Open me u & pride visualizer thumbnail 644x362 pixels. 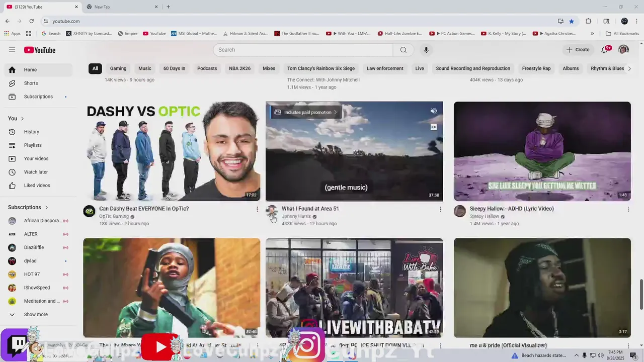[542, 288]
